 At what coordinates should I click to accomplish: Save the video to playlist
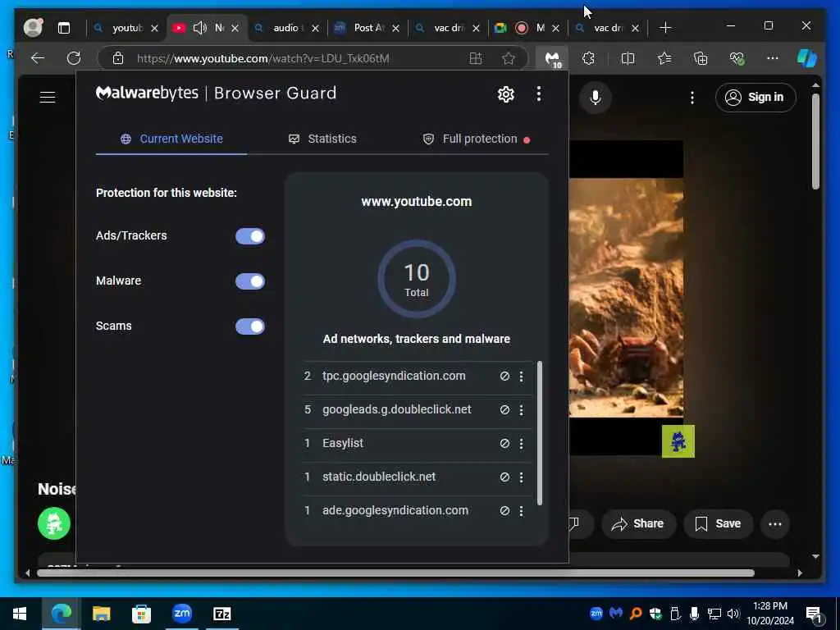(719, 523)
